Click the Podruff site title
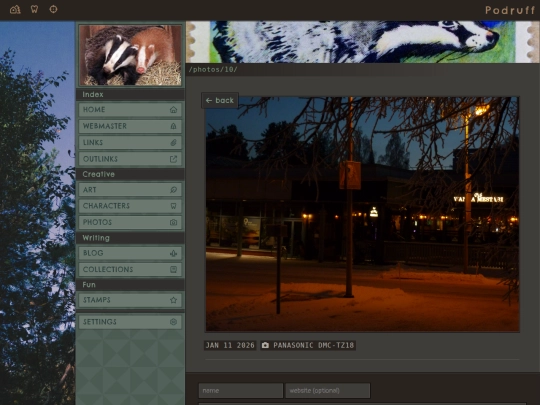Image resolution: width=540 pixels, height=405 pixels. 510,10
